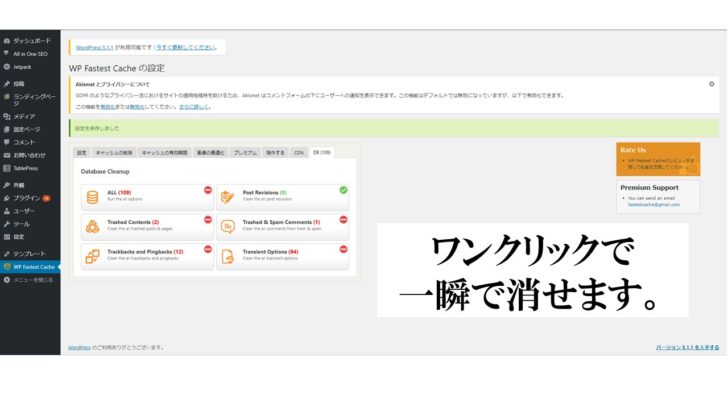Click the 'ALL (109)' card title

tap(119, 193)
